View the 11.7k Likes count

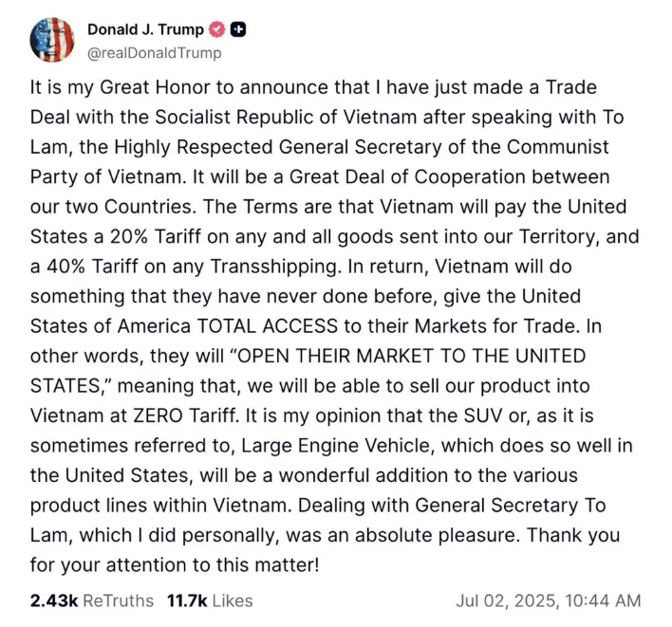(187, 600)
